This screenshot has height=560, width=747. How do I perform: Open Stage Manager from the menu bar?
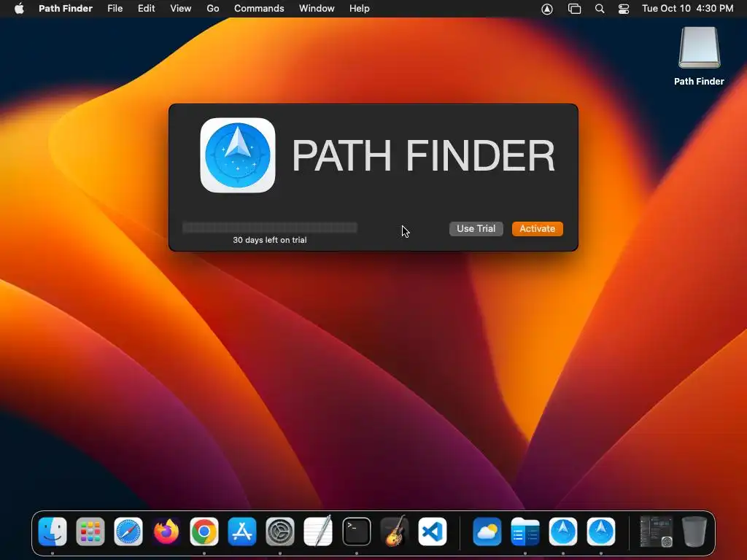[575, 9]
